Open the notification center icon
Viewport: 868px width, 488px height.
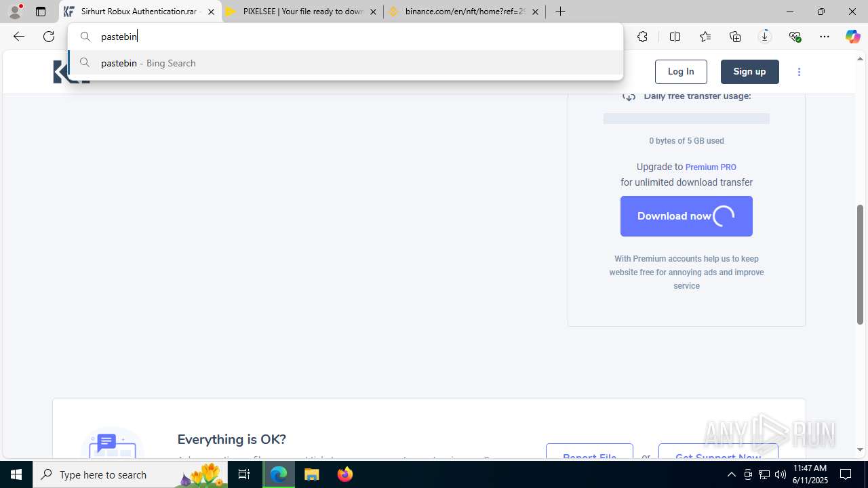click(846, 474)
